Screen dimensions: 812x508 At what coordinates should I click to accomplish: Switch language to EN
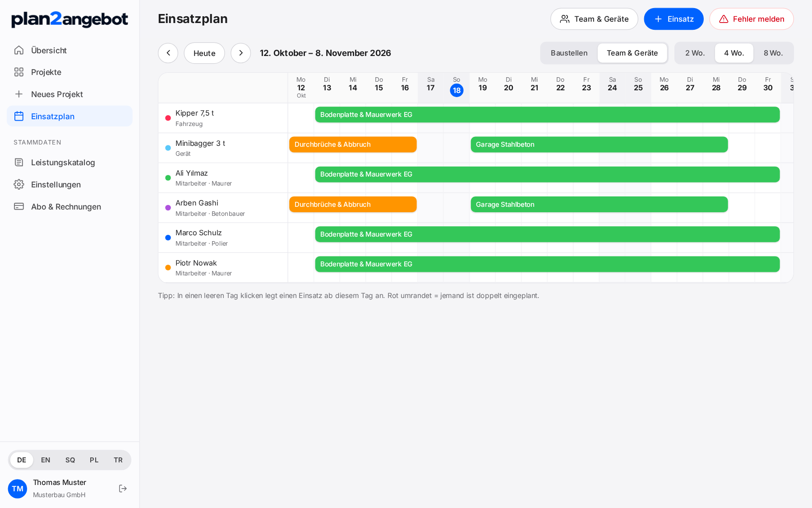46,460
